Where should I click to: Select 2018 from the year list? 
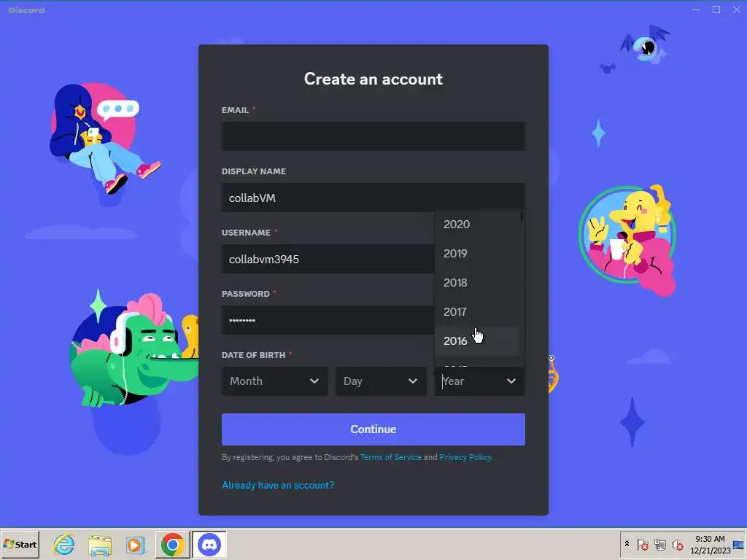[477, 282]
